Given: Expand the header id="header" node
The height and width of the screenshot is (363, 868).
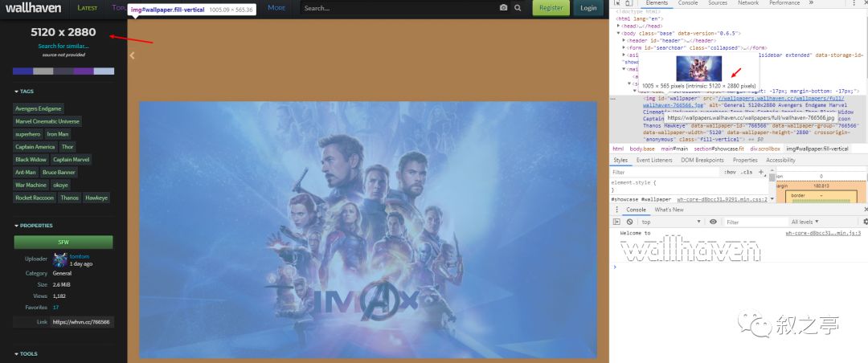Looking at the screenshot, I should [x=624, y=40].
